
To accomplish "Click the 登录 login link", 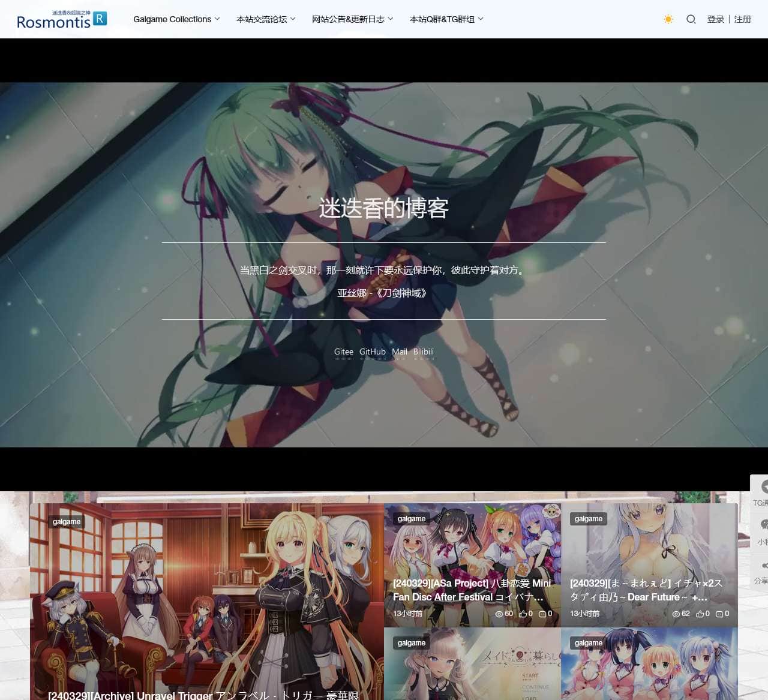I will pyautogui.click(x=715, y=19).
